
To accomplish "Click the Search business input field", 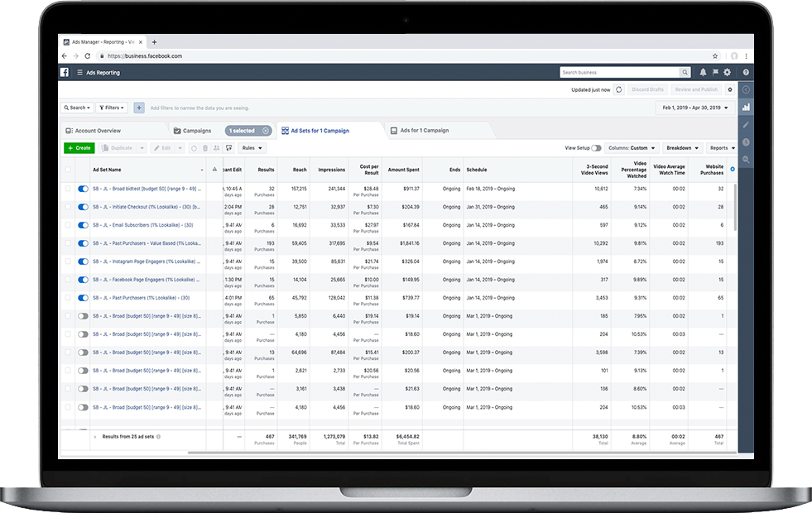I will pos(620,73).
